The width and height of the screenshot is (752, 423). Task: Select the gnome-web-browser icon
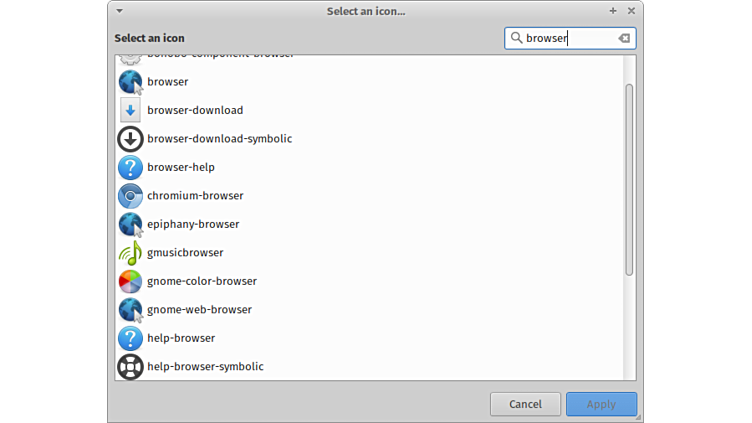point(130,310)
